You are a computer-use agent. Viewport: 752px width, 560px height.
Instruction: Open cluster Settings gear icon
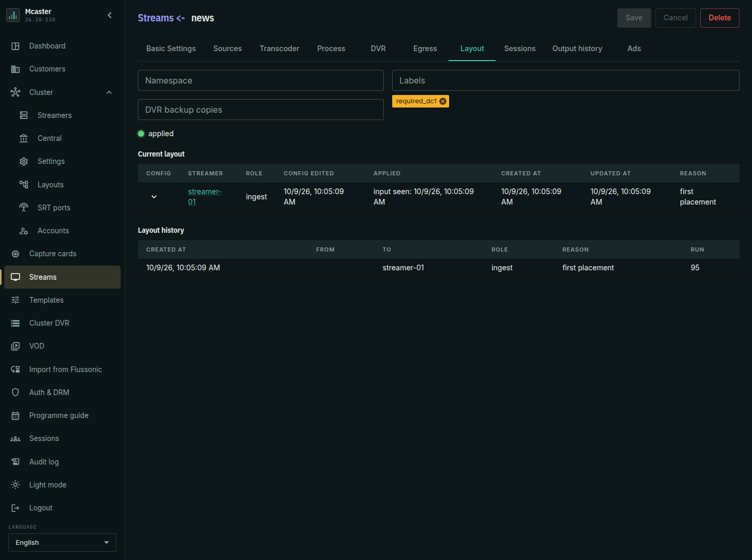tap(24, 161)
